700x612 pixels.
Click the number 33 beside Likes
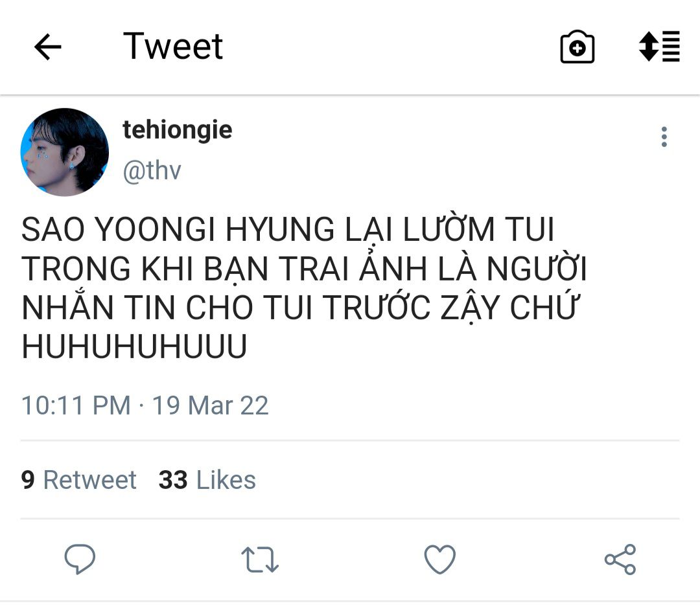click(x=173, y=480)
